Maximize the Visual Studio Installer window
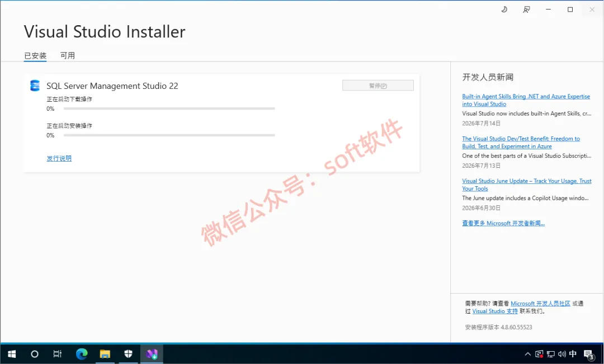604x364 pixels. [570, 10]
